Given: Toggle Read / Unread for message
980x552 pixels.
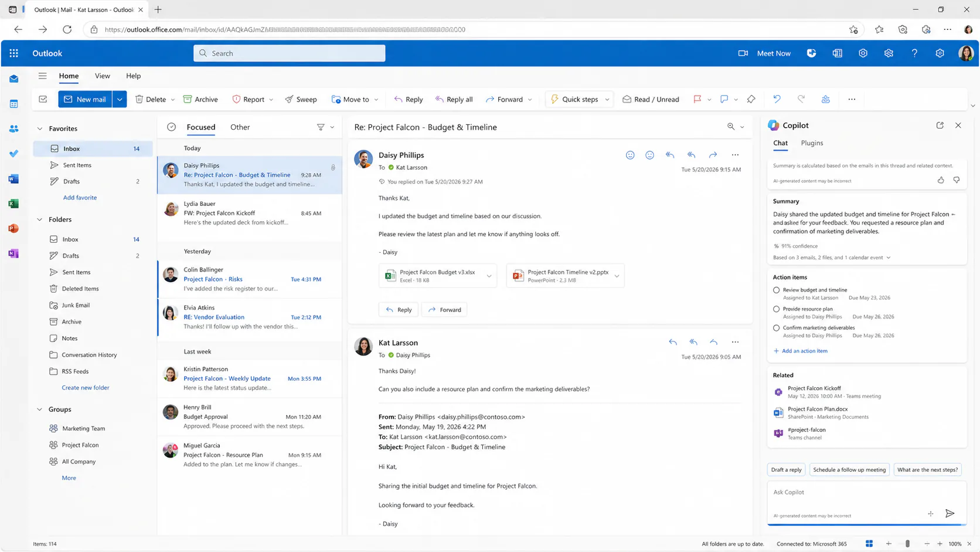Looking at the screenshot, I should [651, 99].
